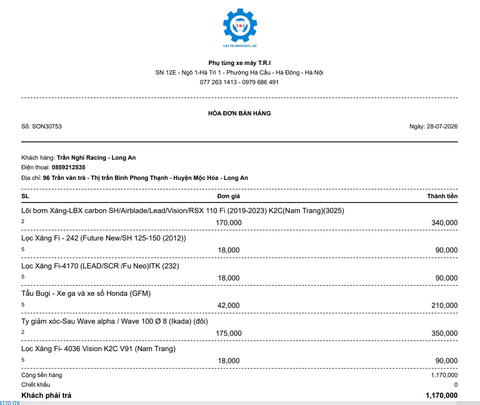The width and height of the screenshot is (480, 405).
Task: Click bold final total '1,170,000'
Action: point(442,395)
